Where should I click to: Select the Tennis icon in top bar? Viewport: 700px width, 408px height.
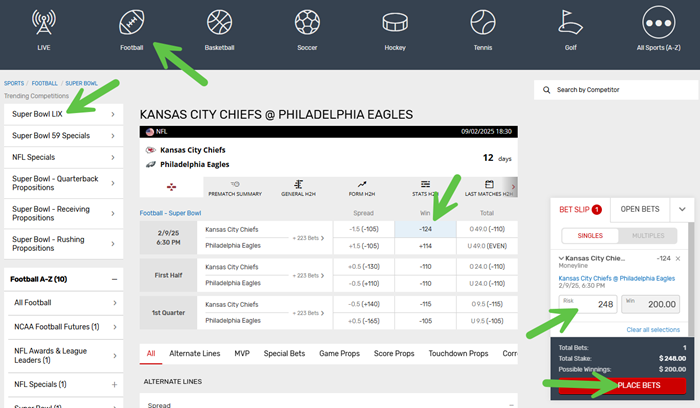coord(482,28)
